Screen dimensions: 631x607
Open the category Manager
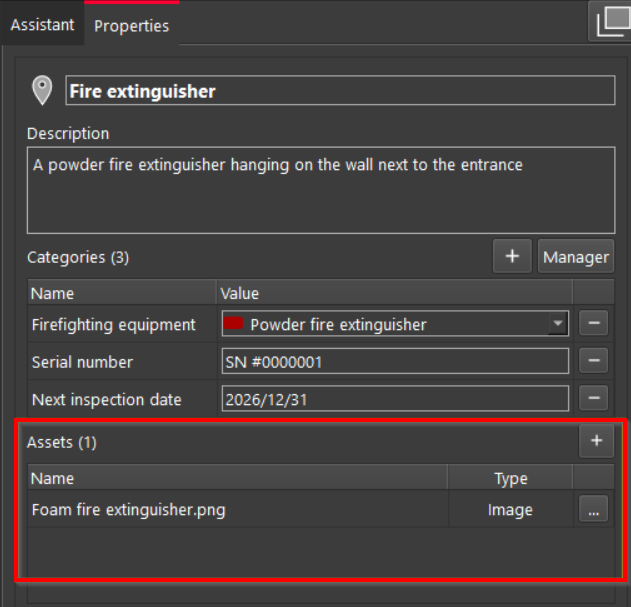[576, 257]
